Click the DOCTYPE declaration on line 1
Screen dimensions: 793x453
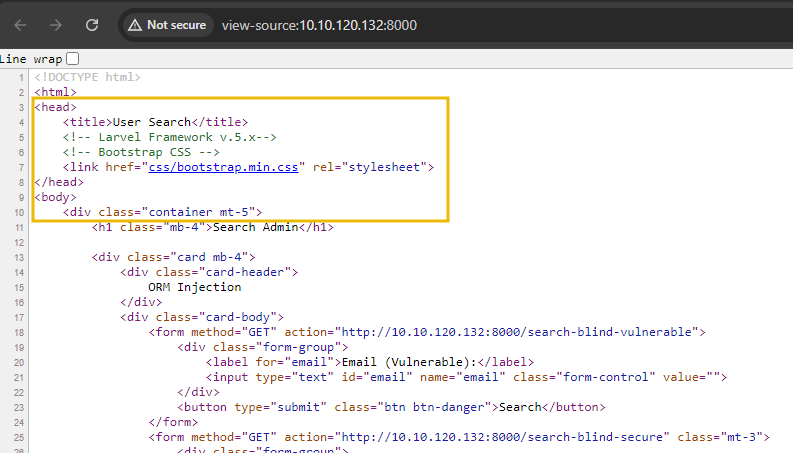tap(87, 77)
